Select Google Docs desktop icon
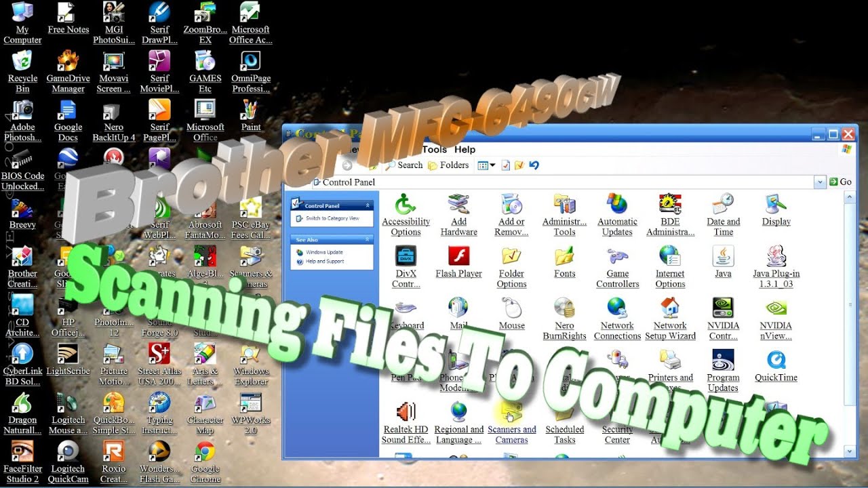 (x=68, y=121)
